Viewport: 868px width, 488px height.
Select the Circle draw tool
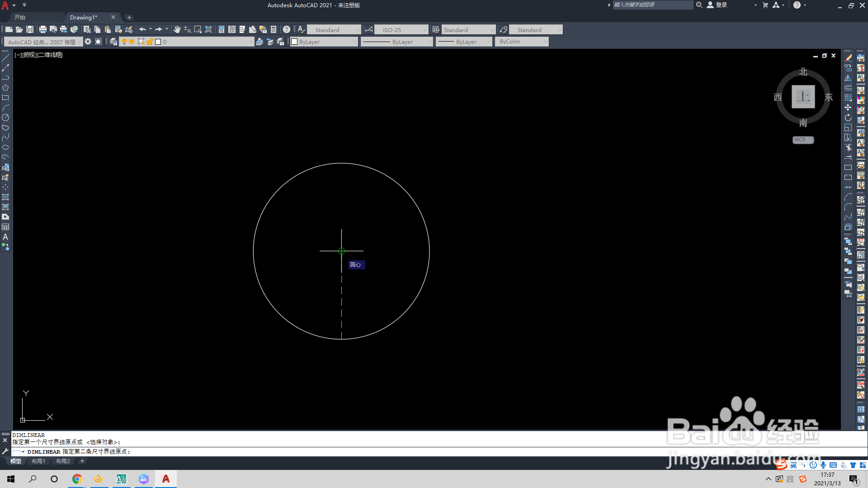click(x=5, y=117)
